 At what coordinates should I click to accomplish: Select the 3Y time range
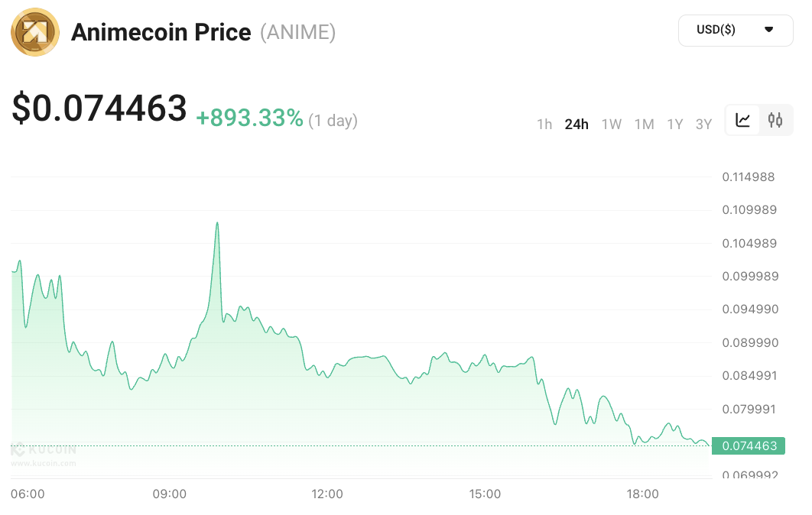pos(703,125)
